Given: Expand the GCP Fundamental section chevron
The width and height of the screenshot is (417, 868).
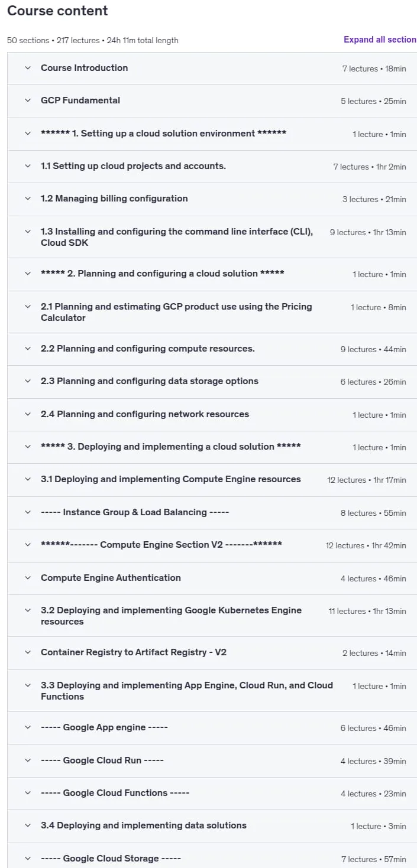Looking at the screenshot, I should click(27, 100).
